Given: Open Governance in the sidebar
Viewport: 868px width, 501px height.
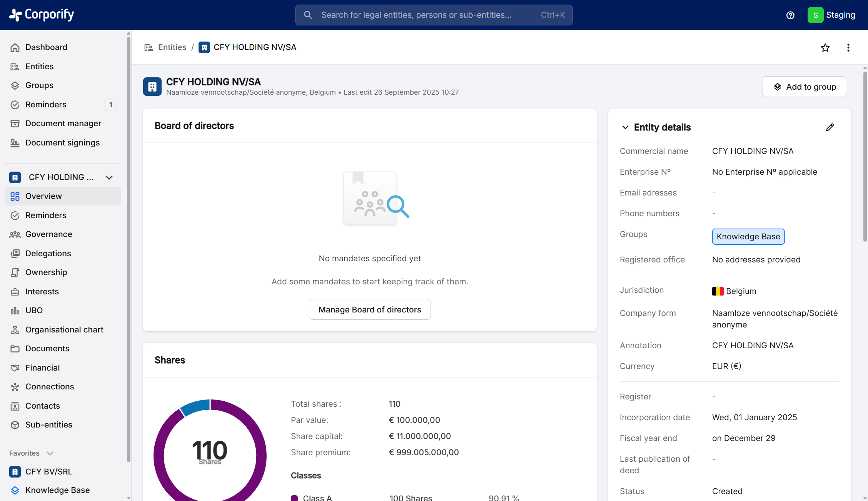Looking at the screenshot, I should tap(49, 234).
